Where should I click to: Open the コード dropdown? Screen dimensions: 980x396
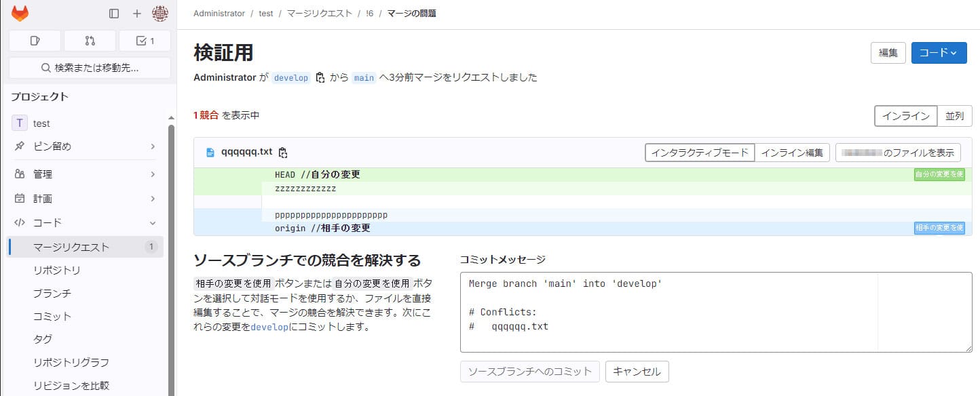[939, 52]
